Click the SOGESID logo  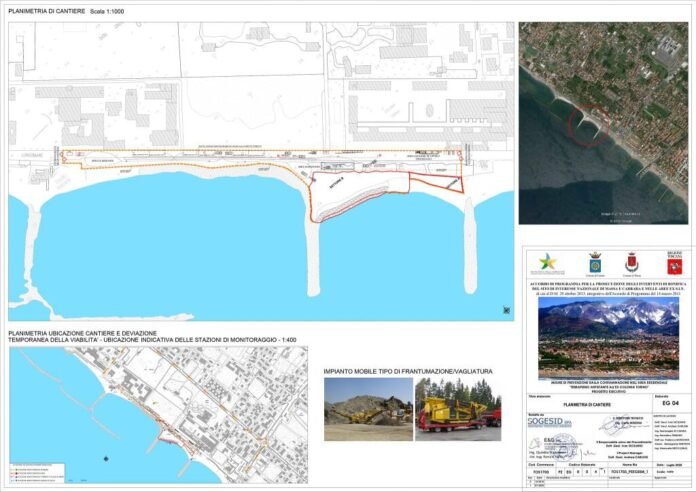tap(550, 421)
